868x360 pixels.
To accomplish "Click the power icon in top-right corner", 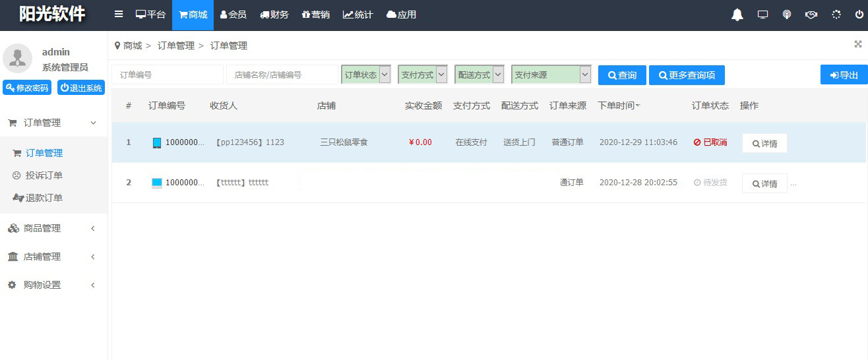I will [859, 15].
